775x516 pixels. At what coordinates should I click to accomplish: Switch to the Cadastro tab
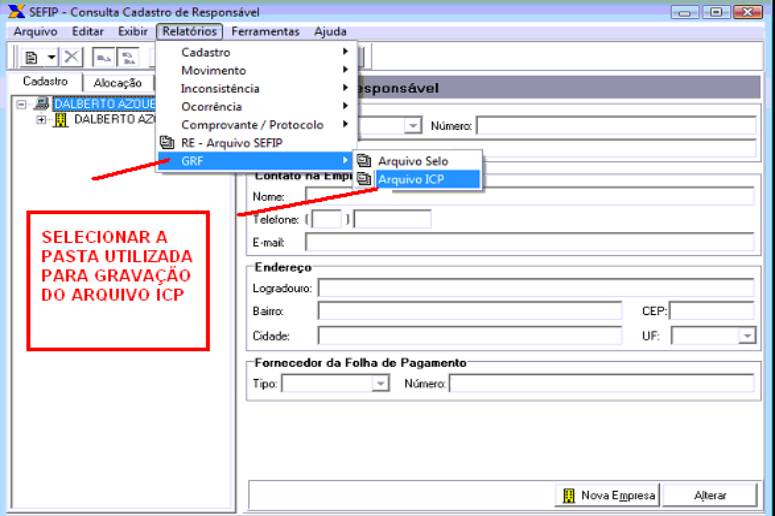45,82
